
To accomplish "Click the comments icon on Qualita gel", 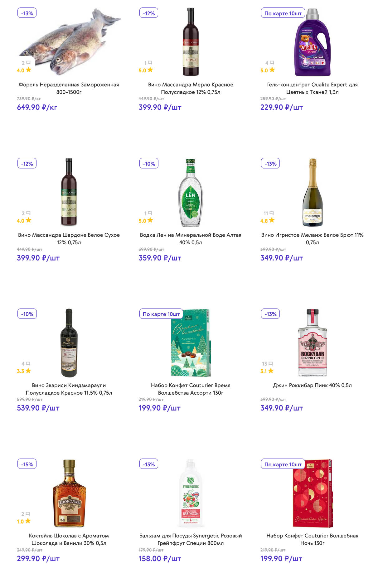I will coord(272,63).
